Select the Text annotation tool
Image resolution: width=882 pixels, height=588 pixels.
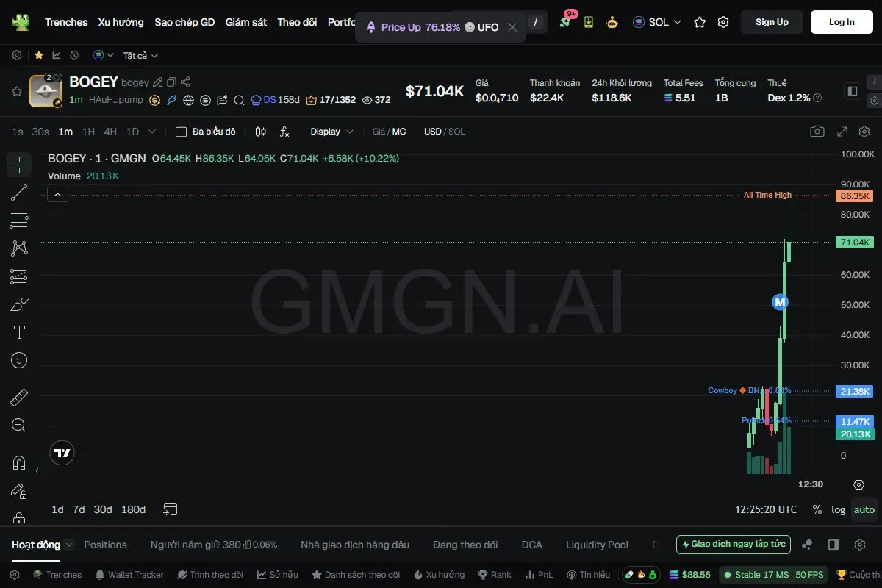coord(19,332)
